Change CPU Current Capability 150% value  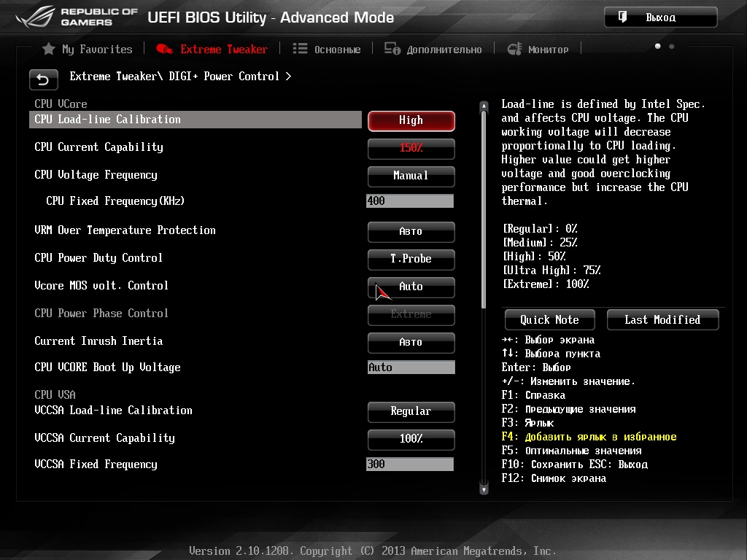click(411, 148)
